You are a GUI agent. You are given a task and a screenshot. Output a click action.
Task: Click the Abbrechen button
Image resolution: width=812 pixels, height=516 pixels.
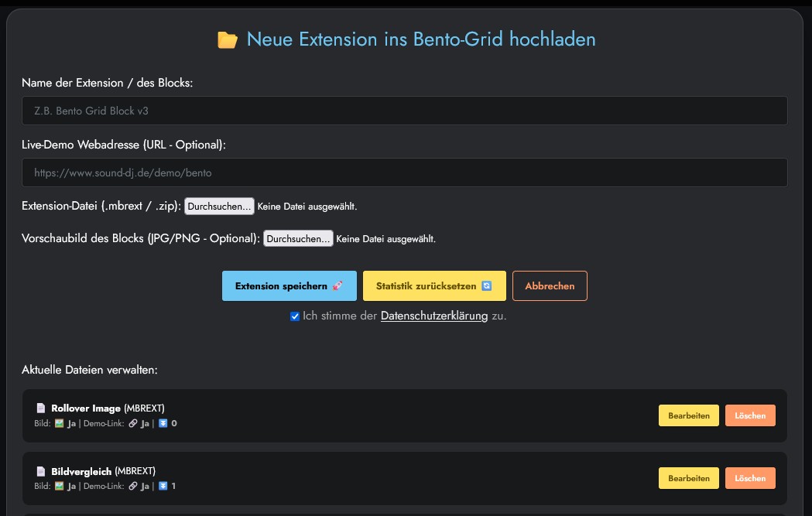(x=550, y=285)
